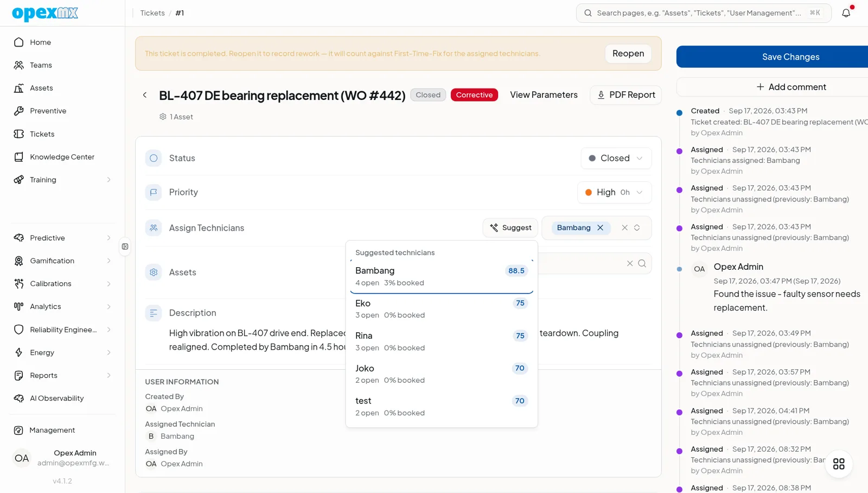Open Management in the sidebar
The height and width of the screenshot is (493, 868).
[x=62, y=430]
